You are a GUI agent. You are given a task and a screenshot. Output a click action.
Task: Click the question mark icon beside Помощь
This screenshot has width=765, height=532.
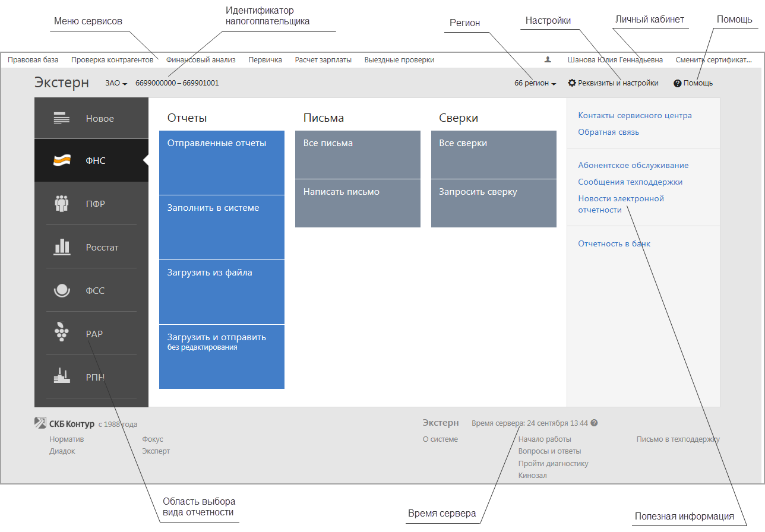tap(677, 83)
